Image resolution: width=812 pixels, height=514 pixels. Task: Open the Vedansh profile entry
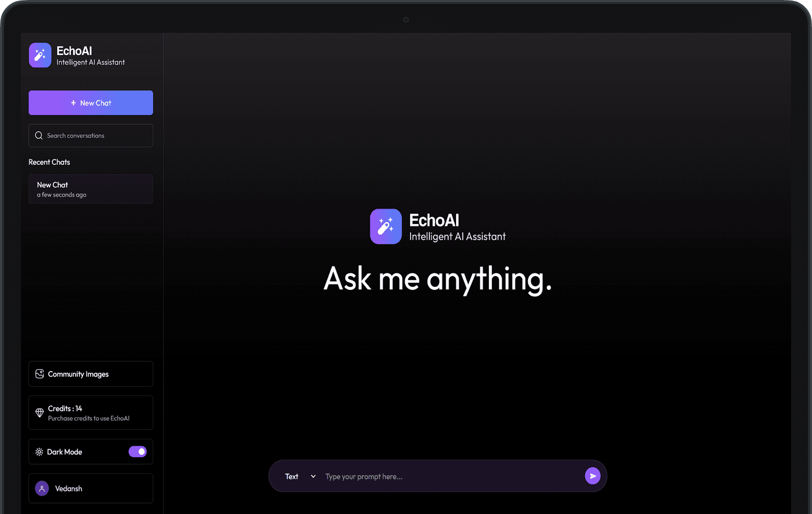click(90, 488)
